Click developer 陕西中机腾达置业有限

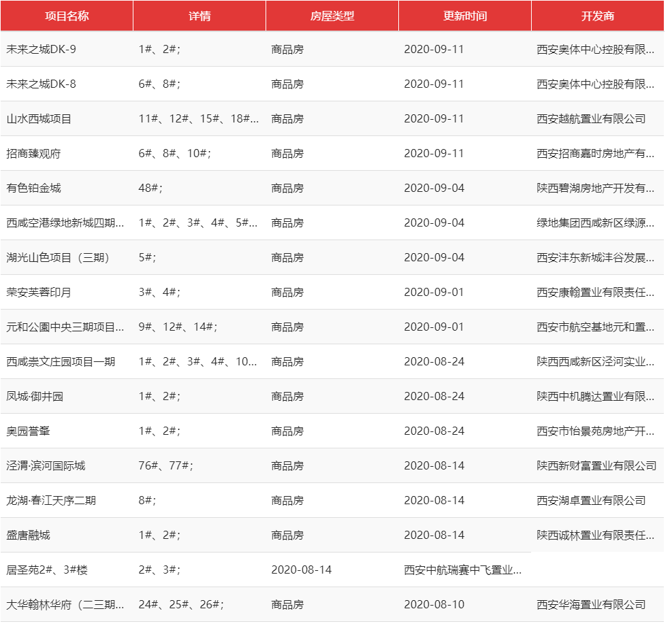pyautogui.click(x=595, y=396)
